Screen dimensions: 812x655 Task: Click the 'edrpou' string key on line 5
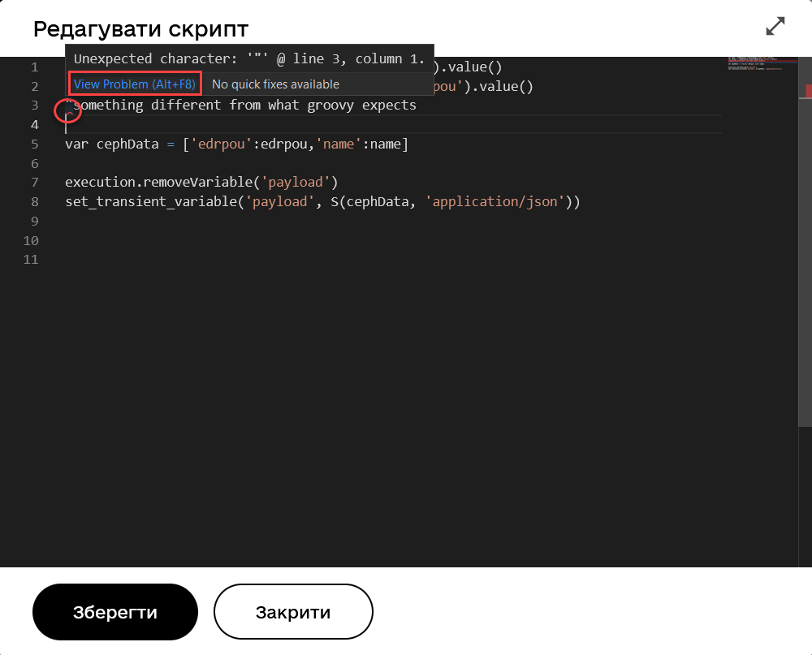click(x=221, y=144)
